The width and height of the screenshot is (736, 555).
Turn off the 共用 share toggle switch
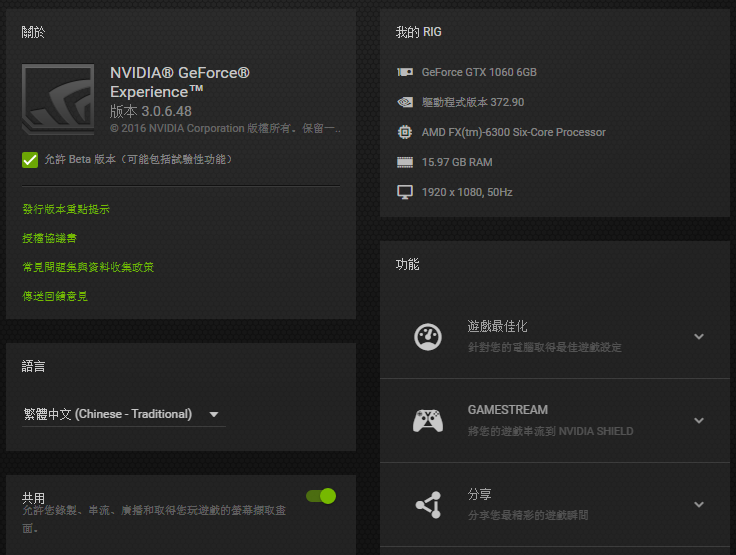pos(321,496)
